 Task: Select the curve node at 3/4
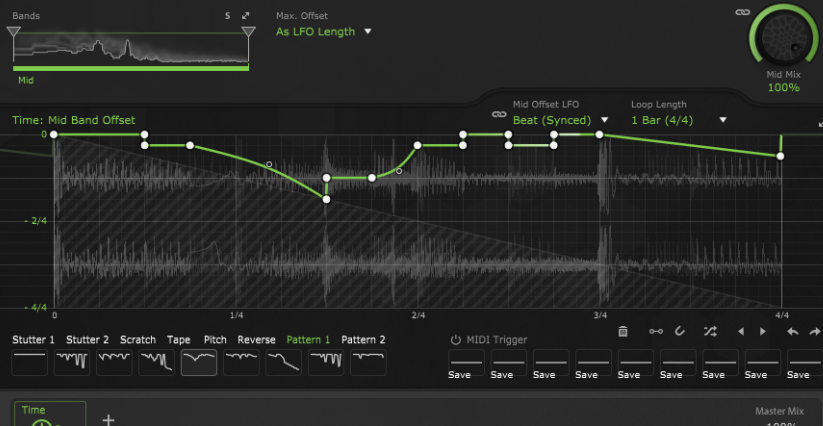coord(599,135)
